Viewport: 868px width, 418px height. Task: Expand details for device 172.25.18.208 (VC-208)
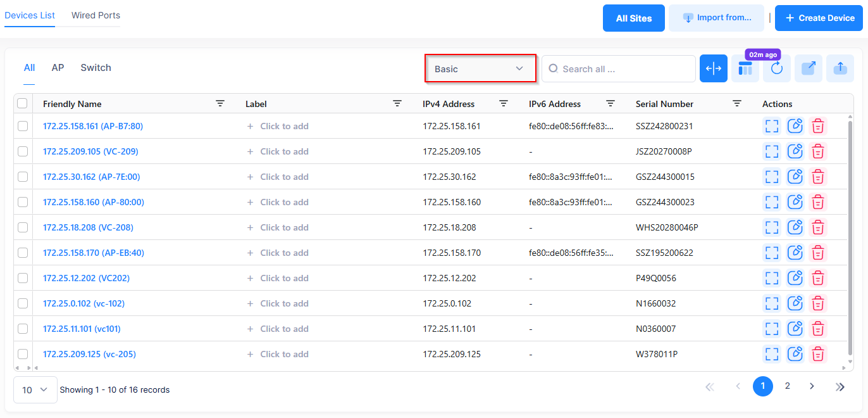(x=771, y=227)
